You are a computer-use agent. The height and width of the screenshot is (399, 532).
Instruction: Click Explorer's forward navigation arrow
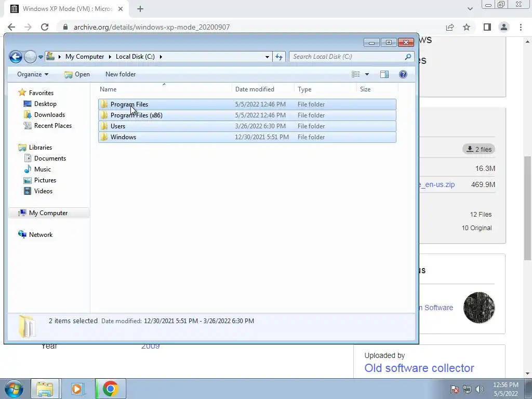tap(30, 57)
